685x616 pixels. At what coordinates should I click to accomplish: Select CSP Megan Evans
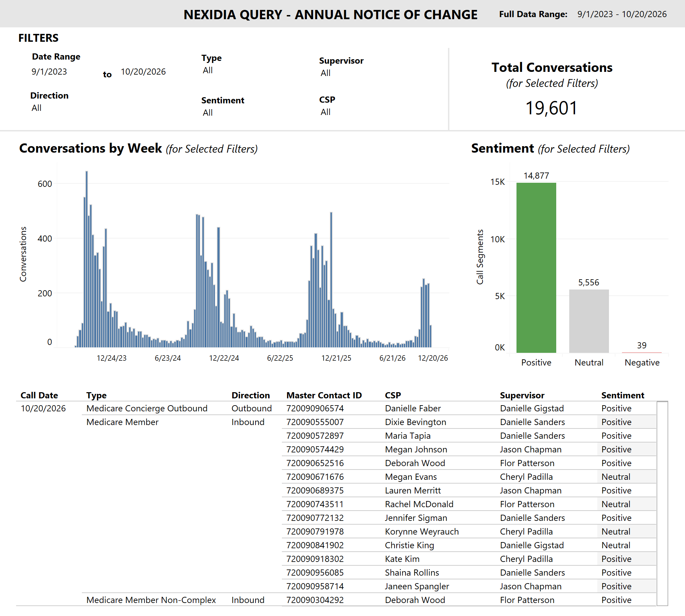[411, 477]
